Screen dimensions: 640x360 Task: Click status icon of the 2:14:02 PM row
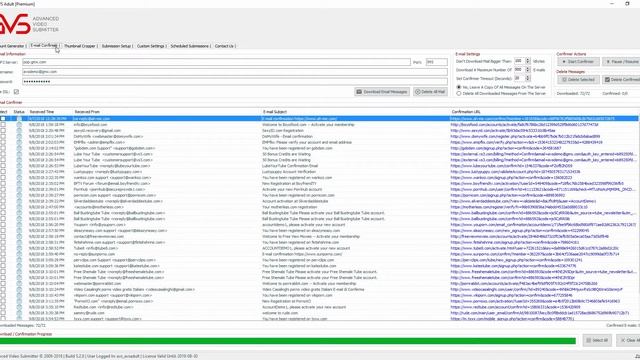[x=19, y=148]
